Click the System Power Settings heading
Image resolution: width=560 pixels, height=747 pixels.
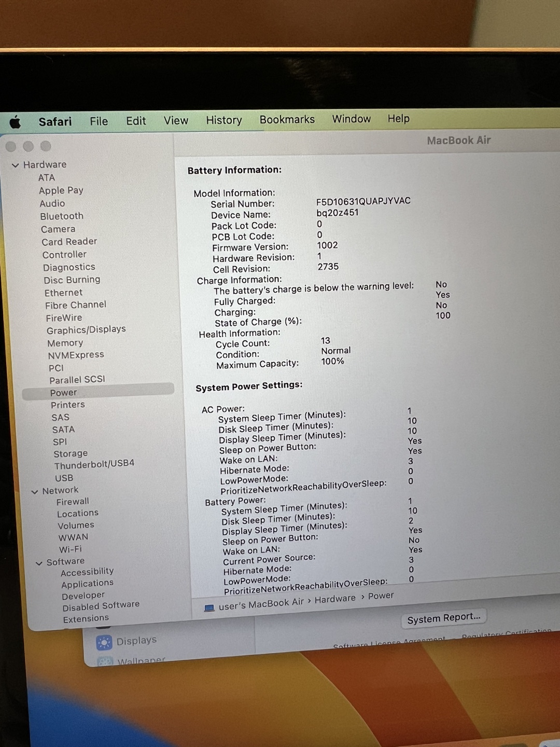[249, 386]
